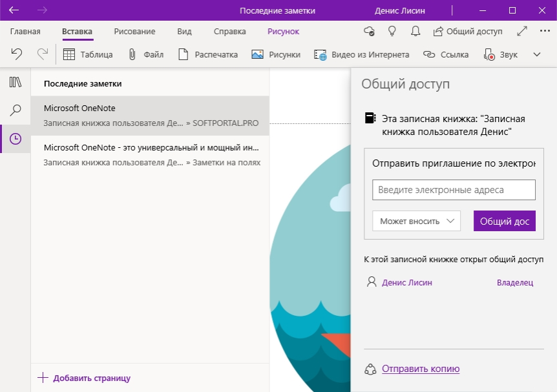Insert online video via Видео из Интернета
557x392 pixels.
(x=362, y=55)
